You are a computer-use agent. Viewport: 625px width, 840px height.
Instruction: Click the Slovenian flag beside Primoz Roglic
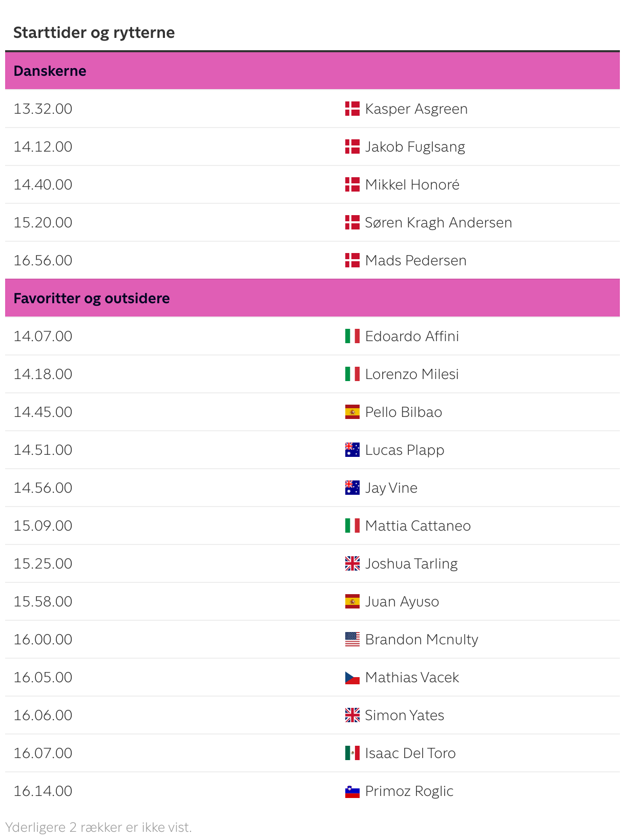coord(352,791)
